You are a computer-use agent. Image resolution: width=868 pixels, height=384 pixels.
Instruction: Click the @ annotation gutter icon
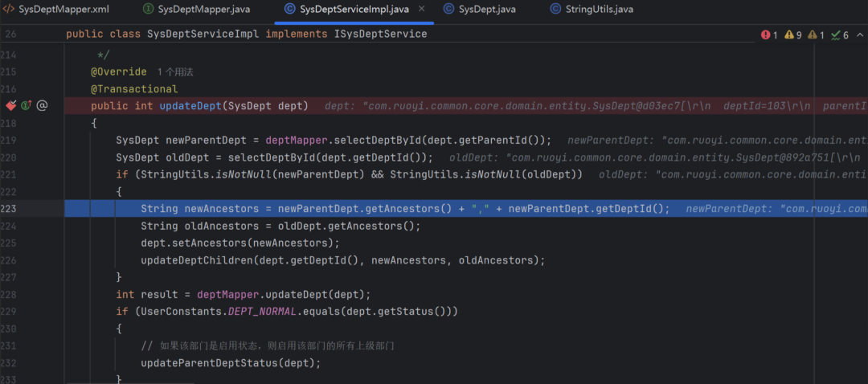pyautogui.click(x=42, y=106)
